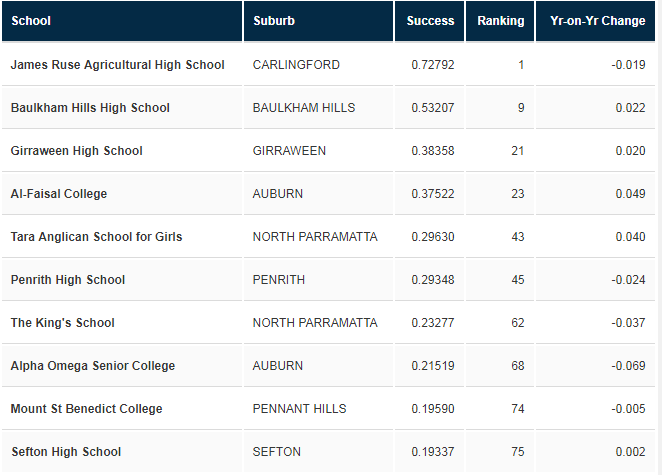Click the CARLINGFORD suburb cell
The image size is (662, 475).
point(318,65)
